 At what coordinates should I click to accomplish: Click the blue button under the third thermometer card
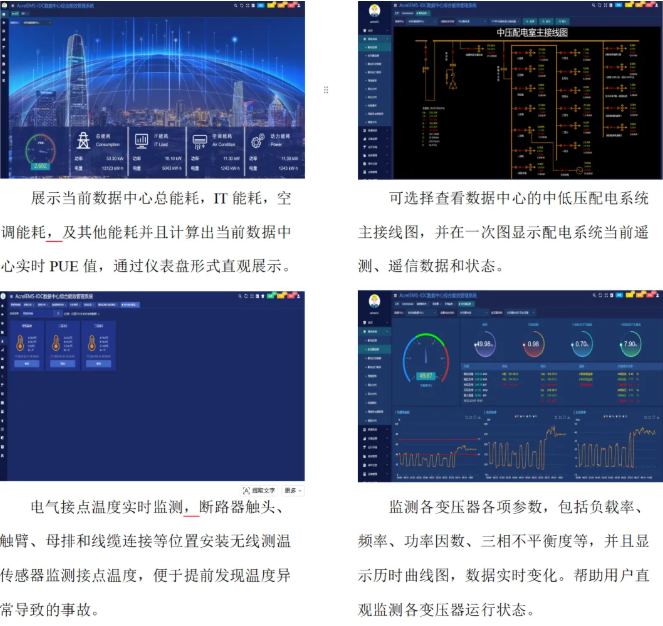point(99,364)
